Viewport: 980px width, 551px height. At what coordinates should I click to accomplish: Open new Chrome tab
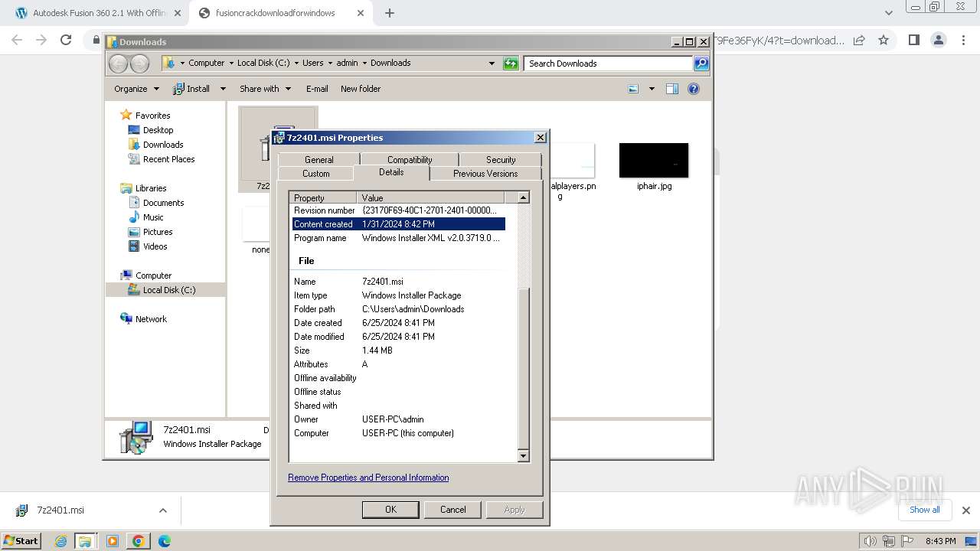[390, 13]
